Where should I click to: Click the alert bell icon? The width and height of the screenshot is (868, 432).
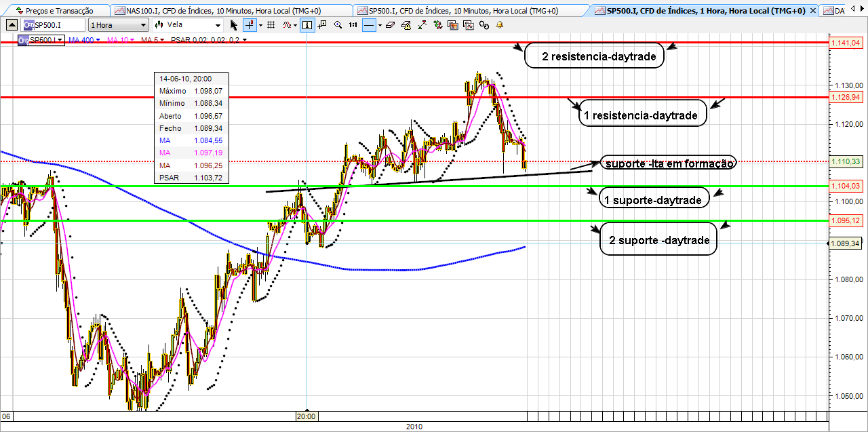[500, 24]
